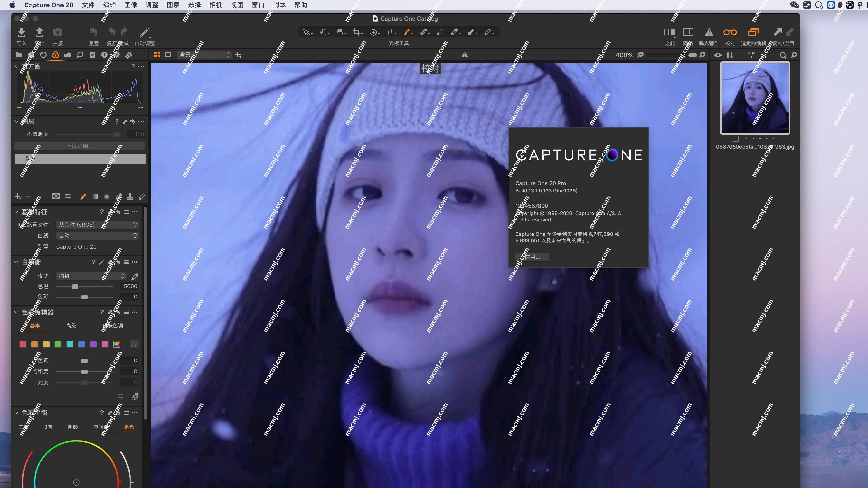Toggle browser eye view icon
Image resolution: width=868 pixels, height=488 pixels.
tap(718, 55)
